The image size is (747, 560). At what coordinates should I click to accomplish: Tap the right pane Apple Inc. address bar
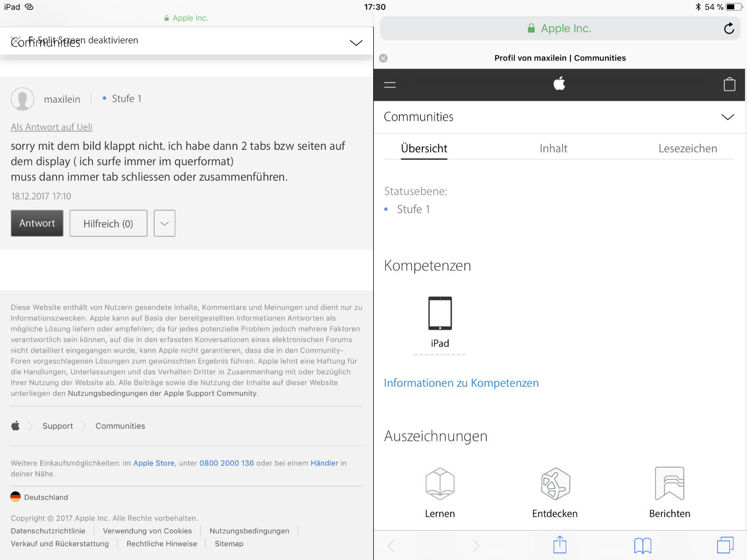tap(560, 28)
